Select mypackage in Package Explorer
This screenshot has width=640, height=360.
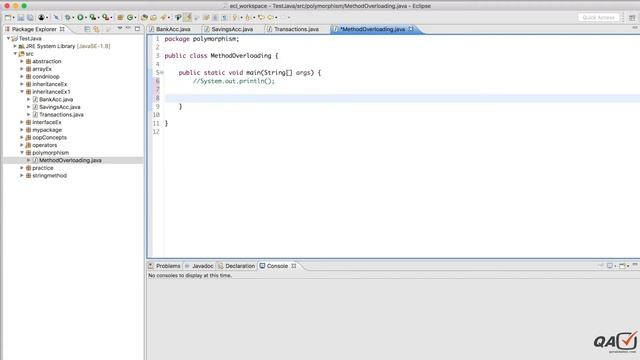pos(47,130)
